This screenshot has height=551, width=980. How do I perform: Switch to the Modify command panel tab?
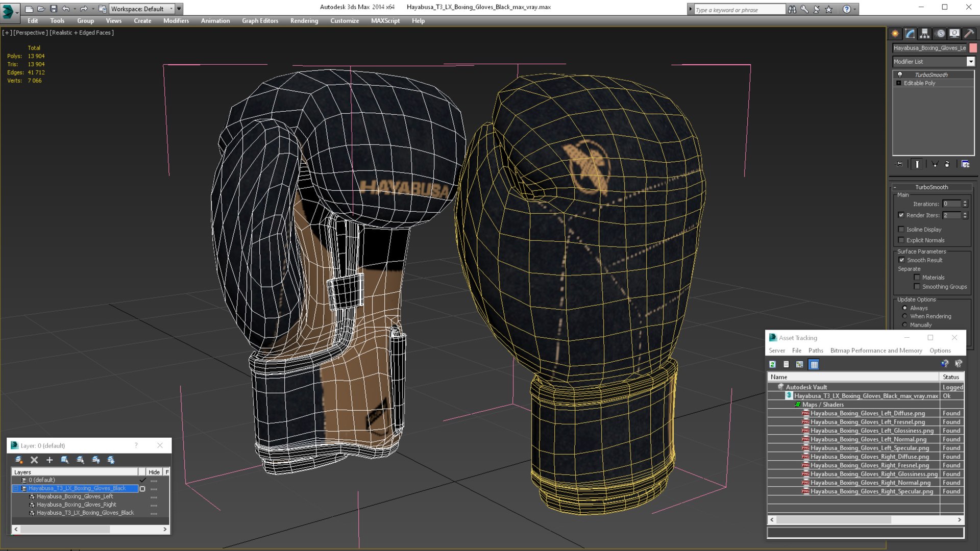(910, 34)
